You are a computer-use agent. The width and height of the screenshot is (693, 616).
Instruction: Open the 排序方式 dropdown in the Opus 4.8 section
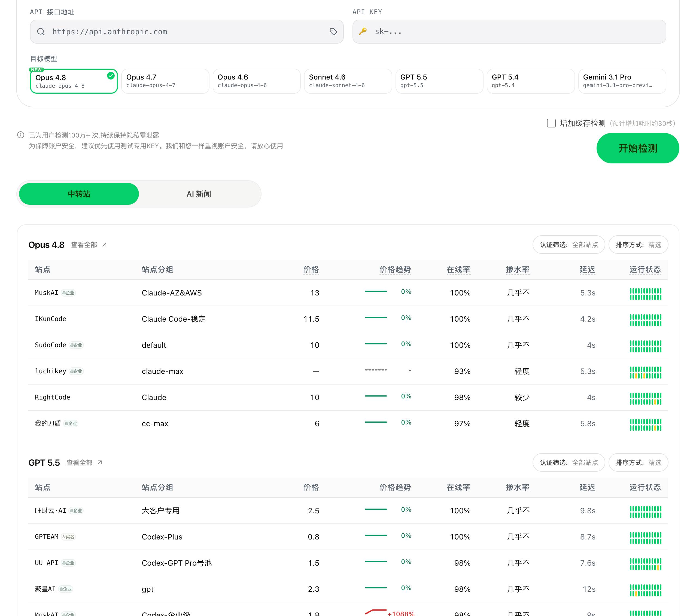(x=639, y=245)
